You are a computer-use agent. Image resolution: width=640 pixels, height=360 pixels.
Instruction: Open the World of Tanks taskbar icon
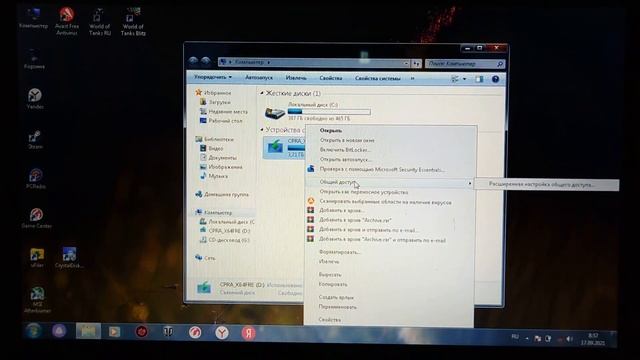(168, 332)
